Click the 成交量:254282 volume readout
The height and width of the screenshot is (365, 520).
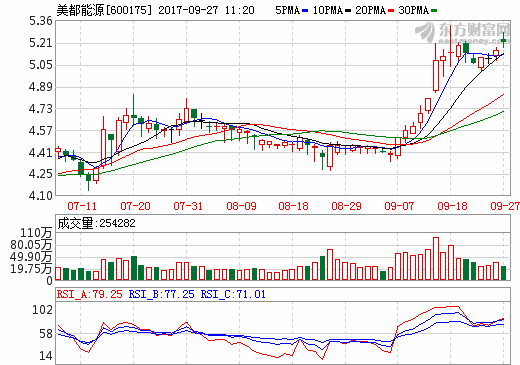click(x=96, y=223)
